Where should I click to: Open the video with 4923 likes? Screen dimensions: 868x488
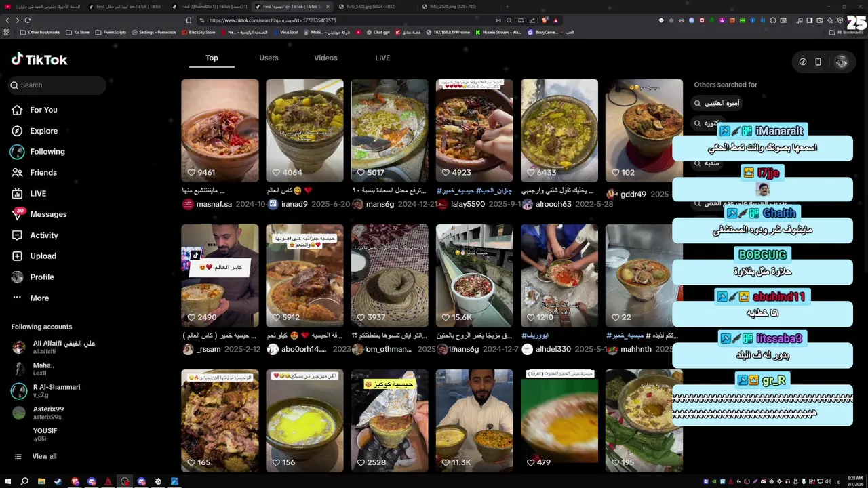474,130
